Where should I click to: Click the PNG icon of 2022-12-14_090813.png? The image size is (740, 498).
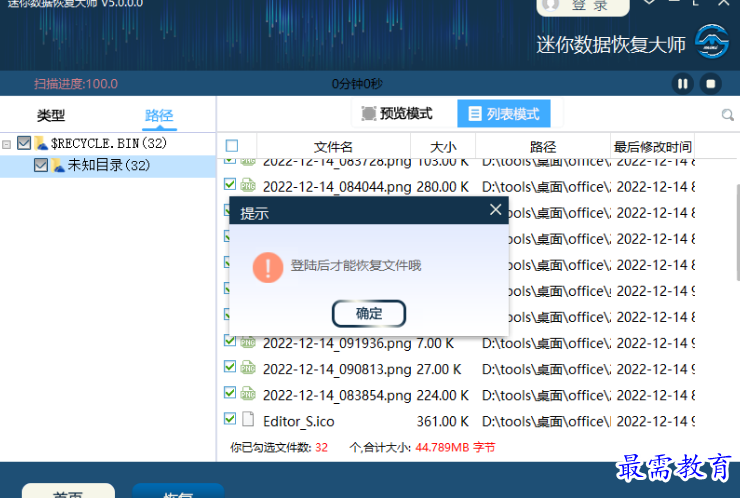click(x=248, y=367)
